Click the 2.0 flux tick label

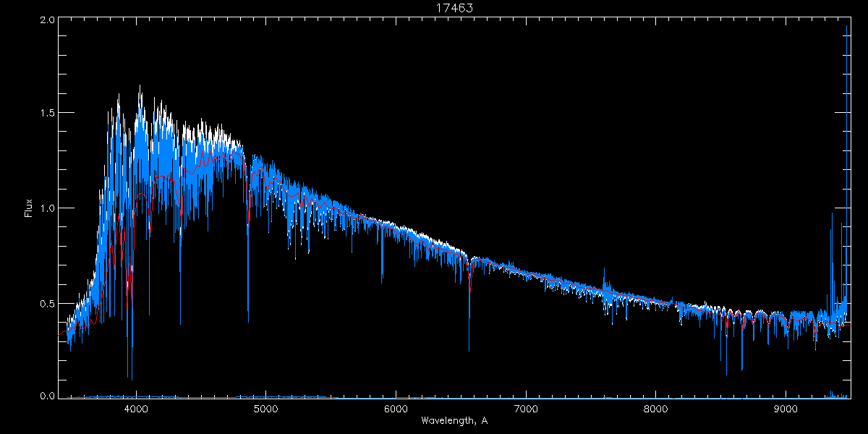(47, 20)
